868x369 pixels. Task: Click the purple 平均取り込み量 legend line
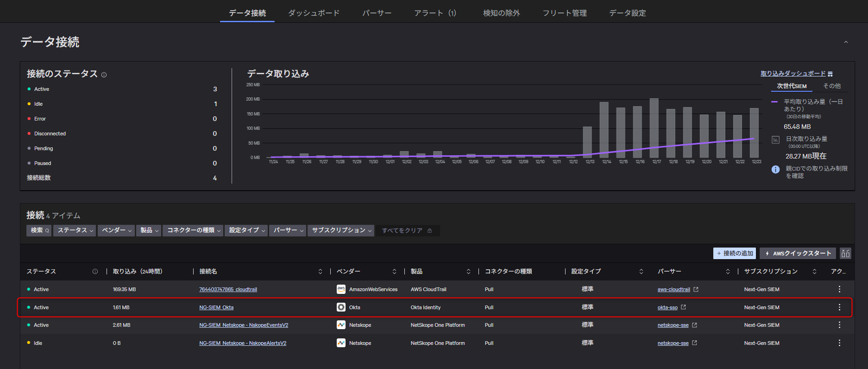click(774, 102)
